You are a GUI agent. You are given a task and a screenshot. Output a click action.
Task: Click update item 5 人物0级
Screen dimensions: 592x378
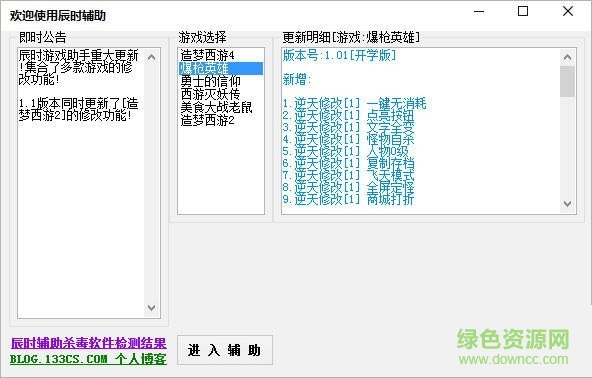point(345,151)
